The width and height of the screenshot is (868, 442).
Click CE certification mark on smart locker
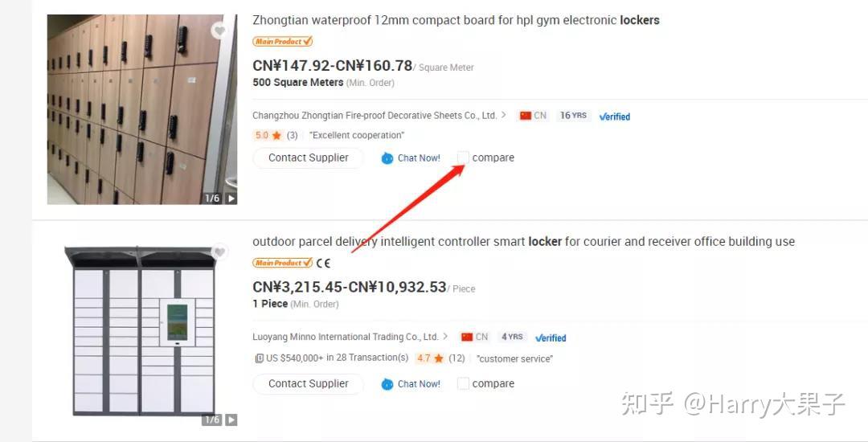[323, 264]
